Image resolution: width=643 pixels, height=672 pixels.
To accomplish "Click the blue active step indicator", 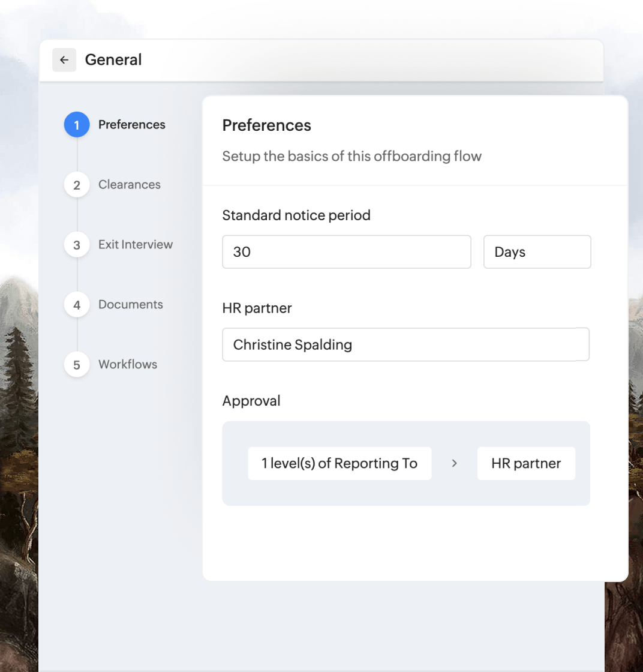I will (x=76, y=124).
